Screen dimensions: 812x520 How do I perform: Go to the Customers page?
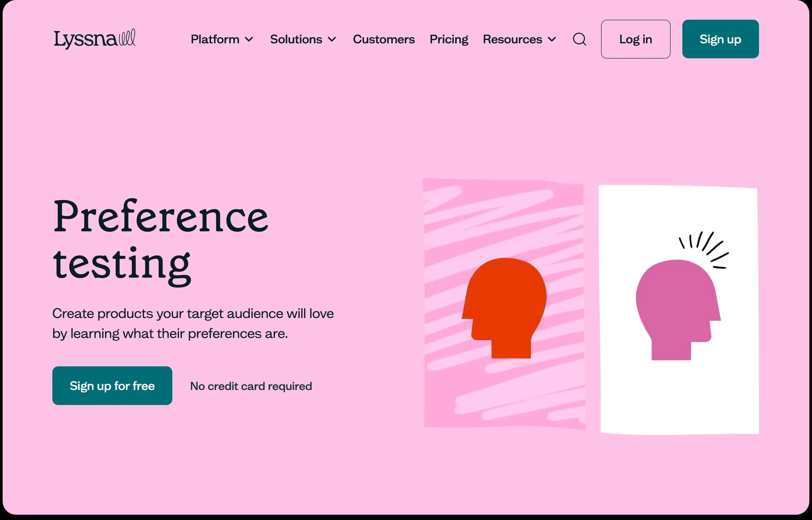384,39
